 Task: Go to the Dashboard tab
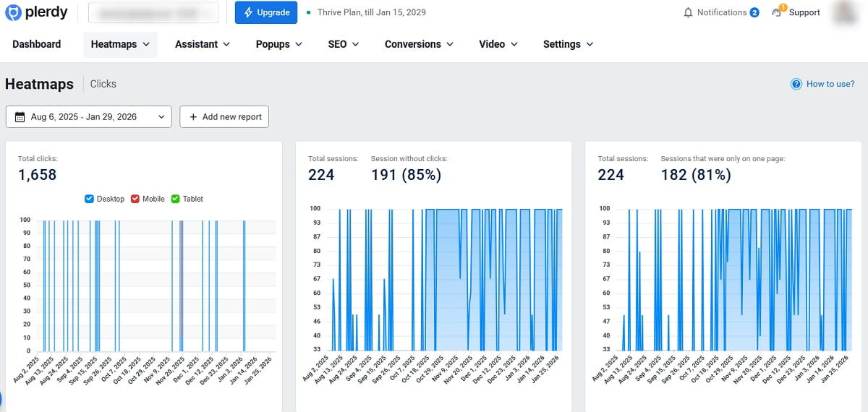37,44
